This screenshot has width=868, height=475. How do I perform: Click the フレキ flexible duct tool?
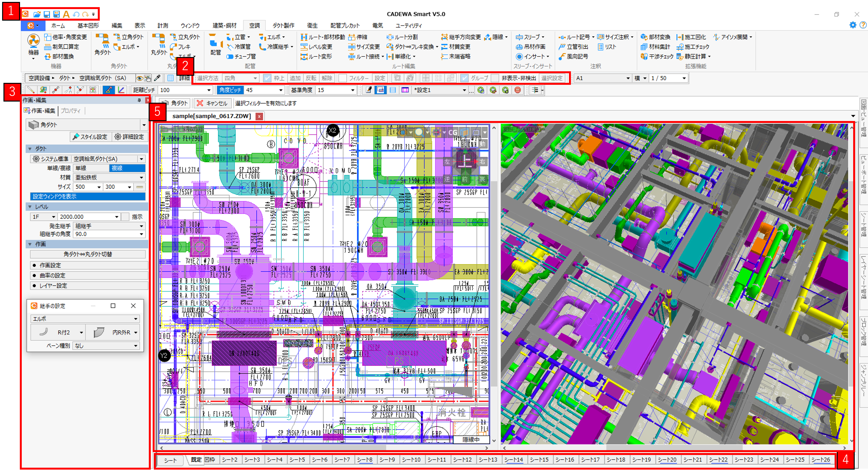tap(180, 46)
